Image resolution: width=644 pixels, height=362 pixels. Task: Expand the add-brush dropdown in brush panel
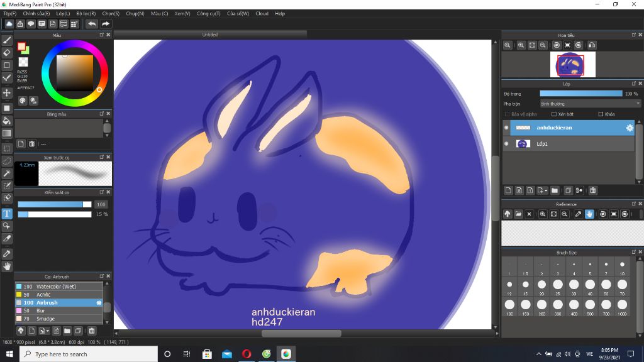(47, 331)
